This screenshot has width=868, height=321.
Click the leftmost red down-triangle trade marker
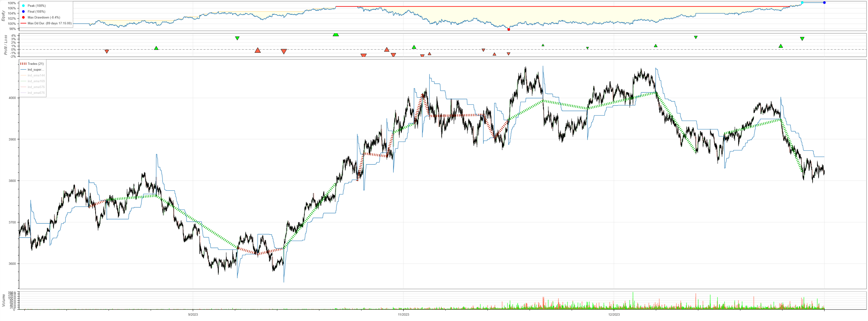pos(107,52)
